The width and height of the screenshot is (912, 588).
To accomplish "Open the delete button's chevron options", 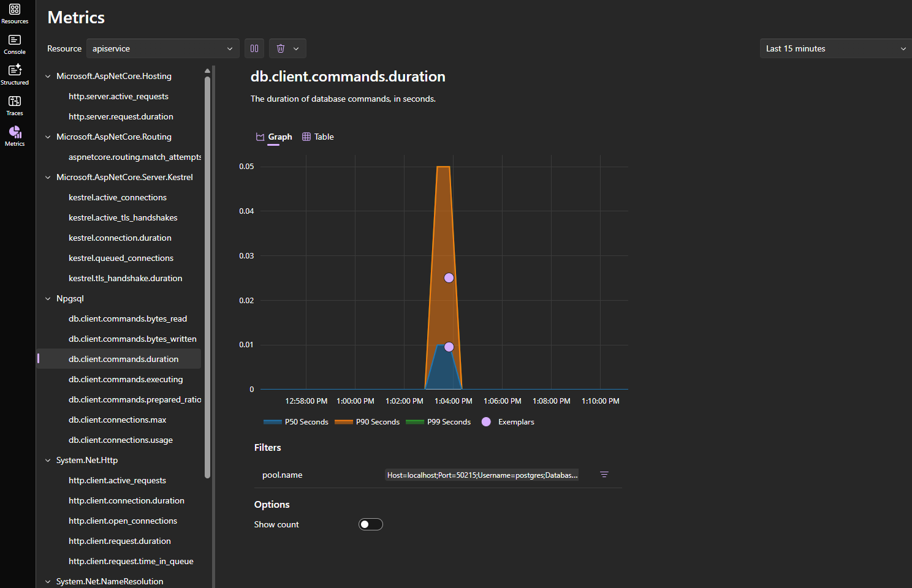I will click(x=295, y=48).
